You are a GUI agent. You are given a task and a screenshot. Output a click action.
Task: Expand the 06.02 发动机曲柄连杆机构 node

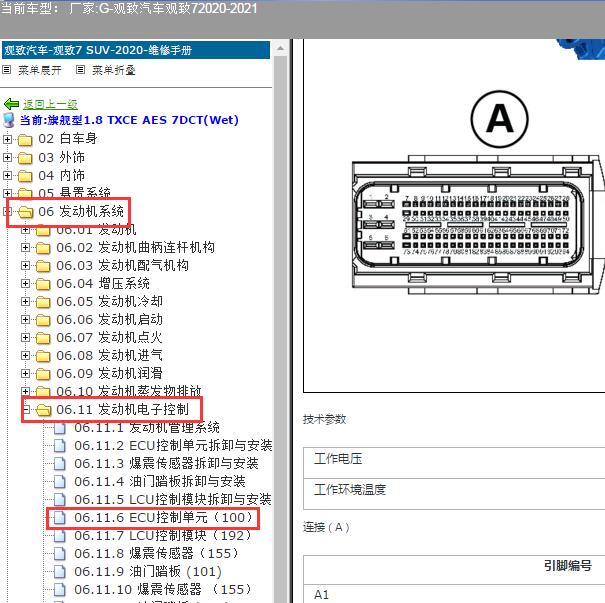point(25,247)
